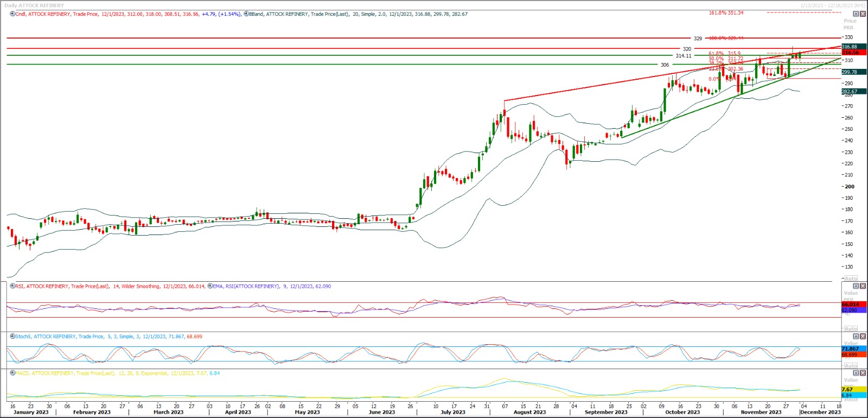This screenshot has height=418, width=868.
Task: Click the 50.0% 311.72 Fibonacci label
Action: [x=726, y=59]
